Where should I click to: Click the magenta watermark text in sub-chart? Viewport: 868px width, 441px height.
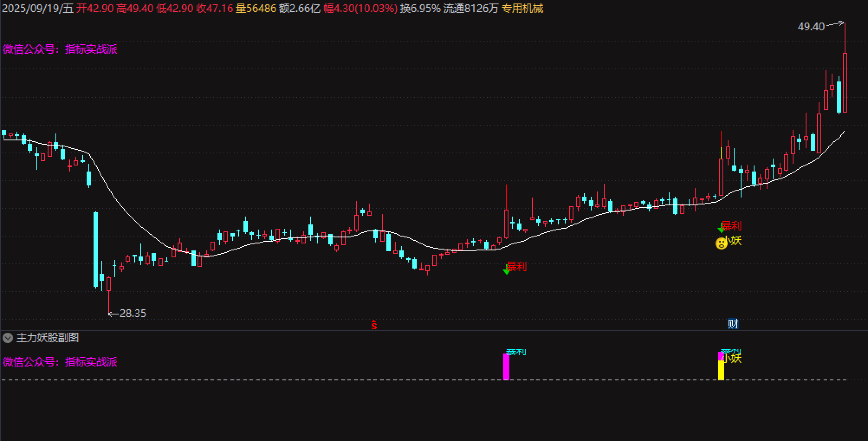(x=60, y=362)
